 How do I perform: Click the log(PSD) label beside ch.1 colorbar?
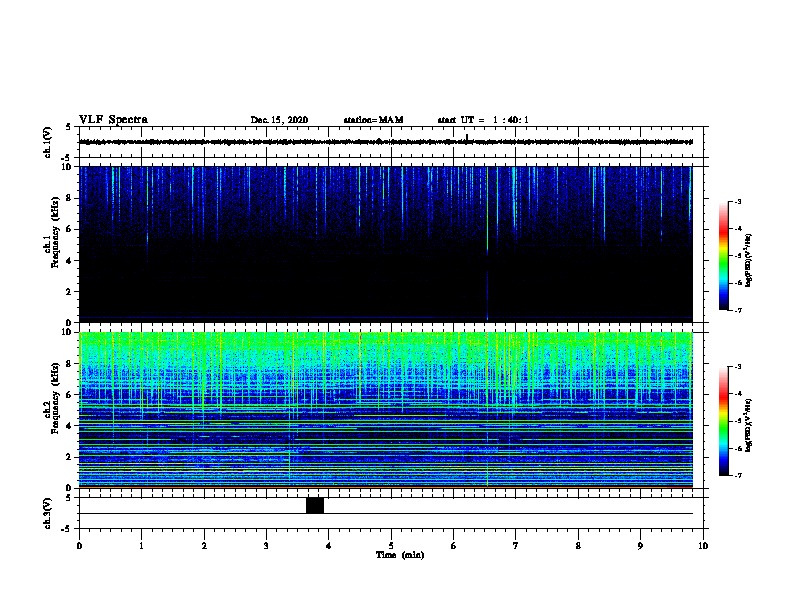[x=749, y=261]
